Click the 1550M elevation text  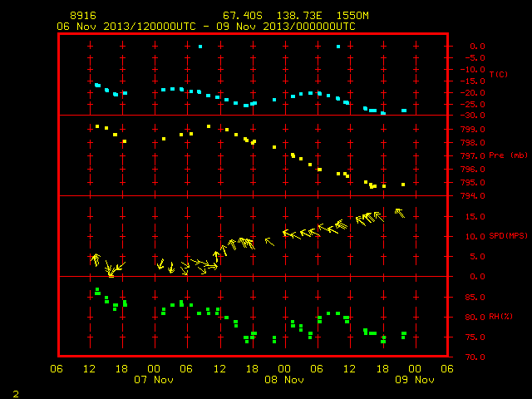pos(352,16)
